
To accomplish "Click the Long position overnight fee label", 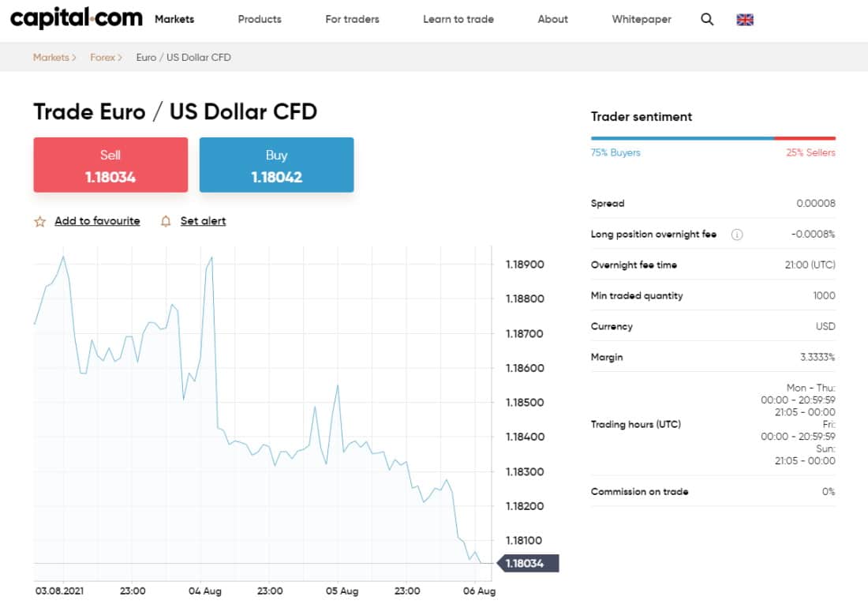I will tap(654, 235).
